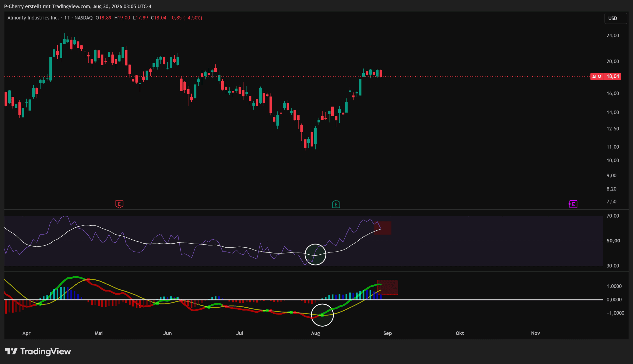Click the Aug label on the time axis
The height and width of the screenshot is (364, 633).
315,333
